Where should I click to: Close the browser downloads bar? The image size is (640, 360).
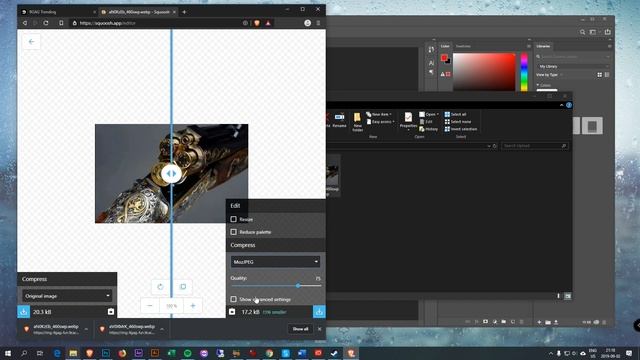click(x=320, y=329)
